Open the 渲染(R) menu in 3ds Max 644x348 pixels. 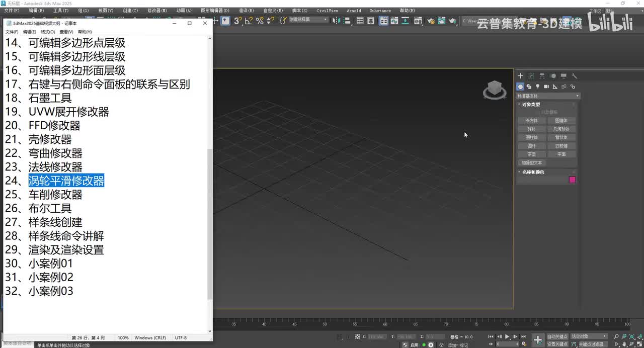[246, 11]
